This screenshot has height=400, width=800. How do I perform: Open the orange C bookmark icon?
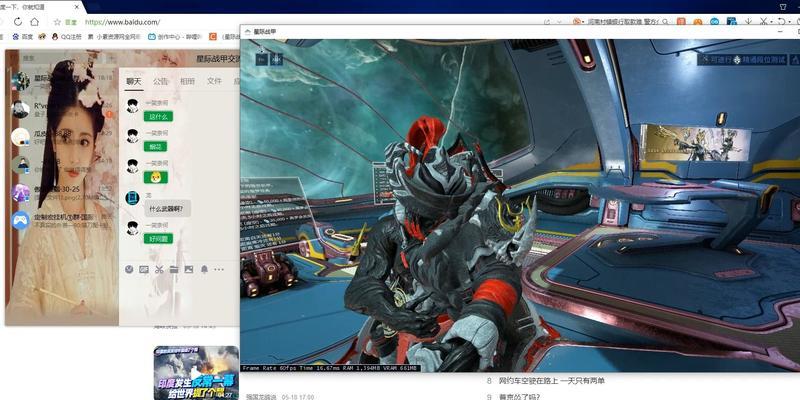point(213,37)
